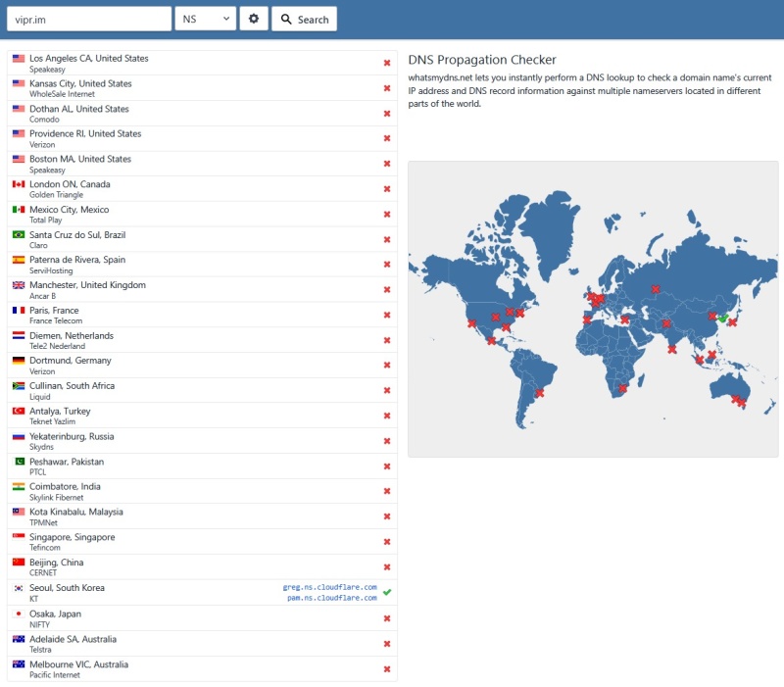
Task: Click the red X status for Paris, France
Action: 387,315
